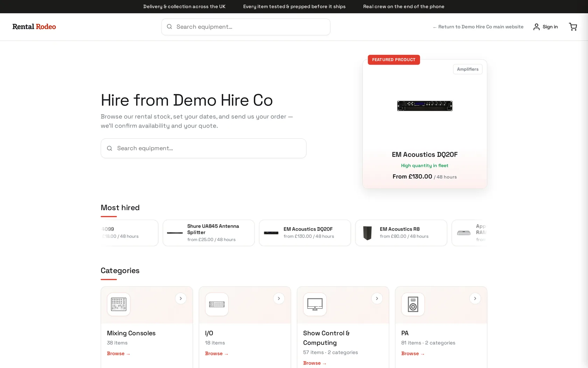Expand the I/O card chevron arrow

tap(279, 299)
